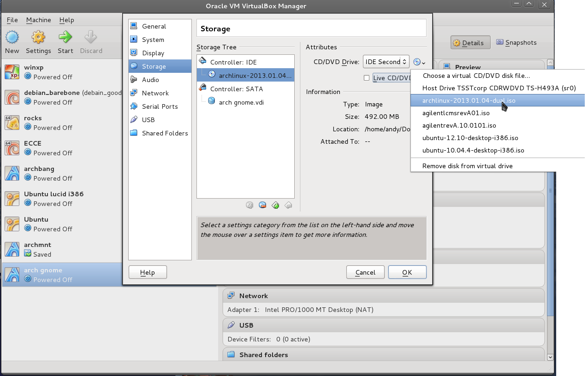Click the Display category icon

tap(134, 53)
